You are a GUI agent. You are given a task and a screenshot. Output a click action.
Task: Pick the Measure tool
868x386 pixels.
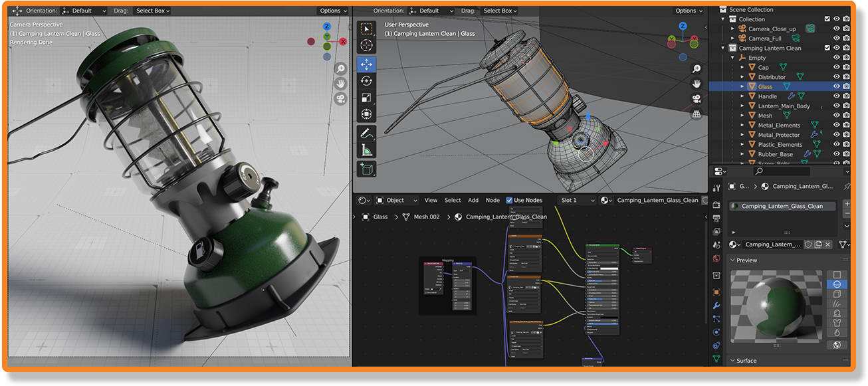(366, 151)
